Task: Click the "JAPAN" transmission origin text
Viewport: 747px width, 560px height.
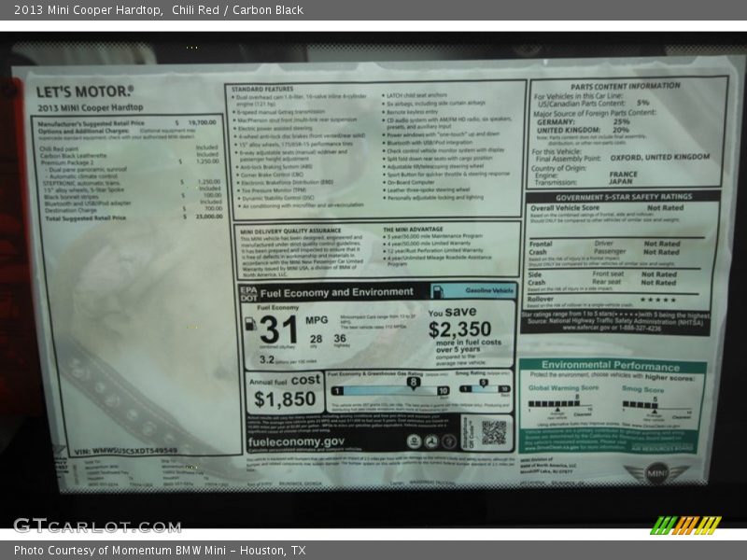Action: [621, 181]
